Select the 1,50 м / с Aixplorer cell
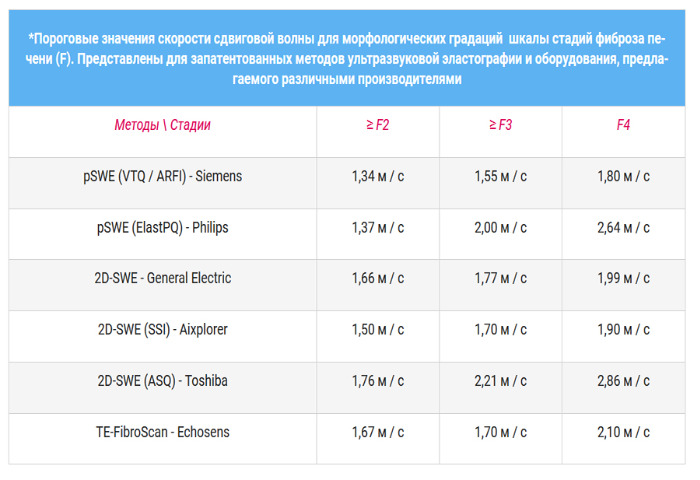The height and width of the screenshot is (480, 700). [x=377, y=329]
